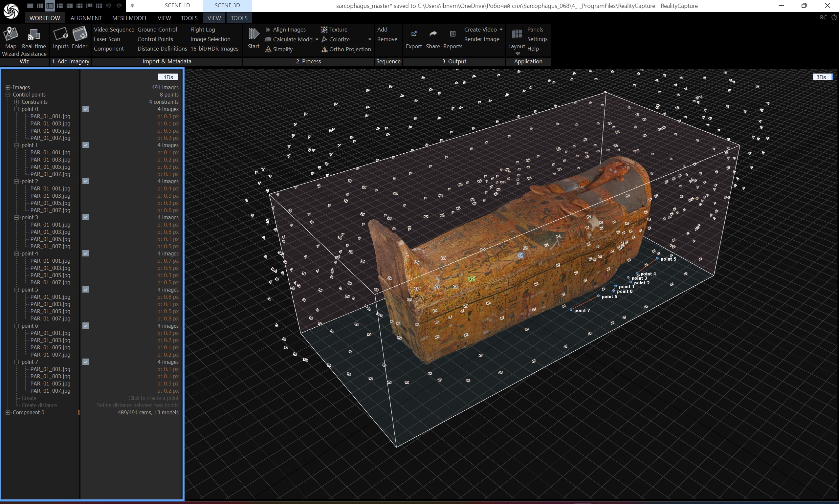
Task: Select the single-pane layout icon in title bar
Action: [x=30, y=6]
